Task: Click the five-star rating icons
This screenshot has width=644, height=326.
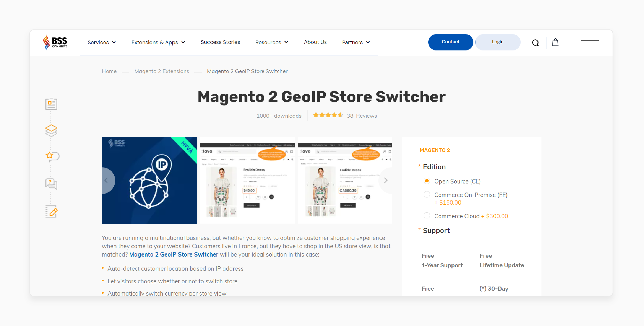Action: (328, 115)
